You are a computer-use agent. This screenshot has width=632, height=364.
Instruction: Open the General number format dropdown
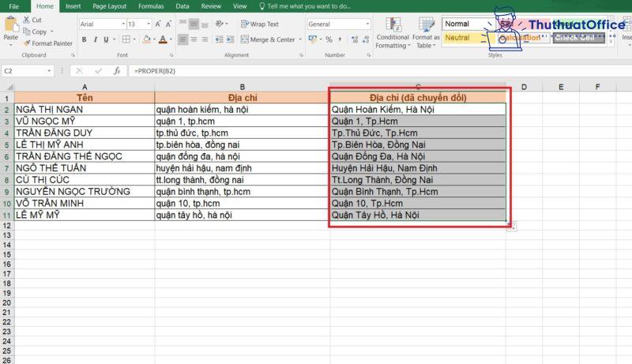tap(367, 24)
